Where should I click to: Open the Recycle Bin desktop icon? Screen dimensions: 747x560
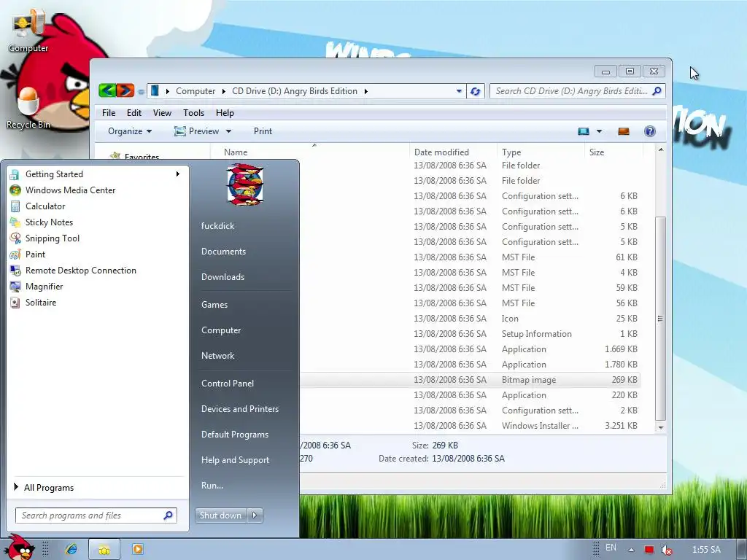pyautogui.click(x=28, y=108)
